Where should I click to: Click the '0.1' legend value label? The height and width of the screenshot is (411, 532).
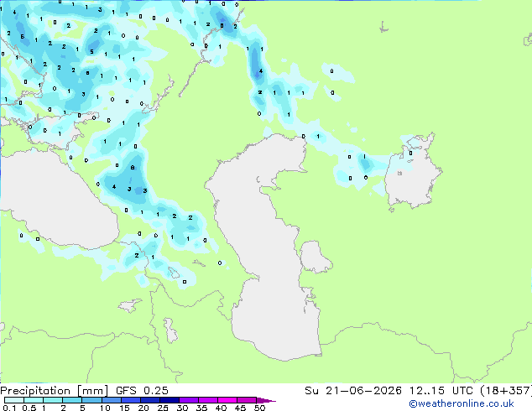9,408
